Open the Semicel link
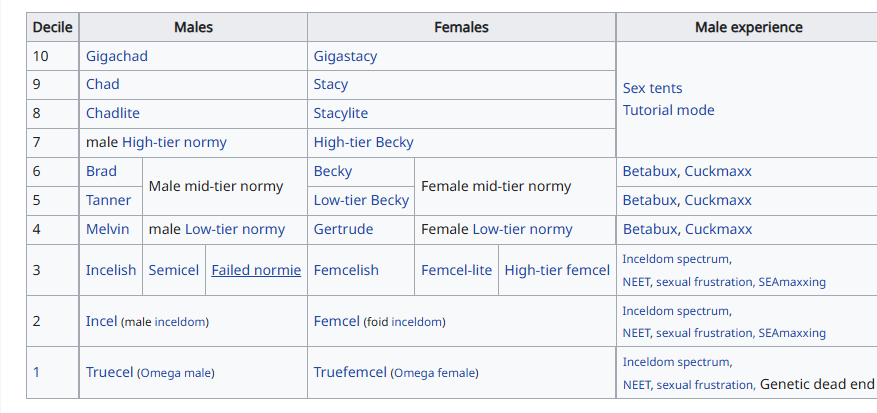Screen dimensions: 877x413 click(174, 270)
